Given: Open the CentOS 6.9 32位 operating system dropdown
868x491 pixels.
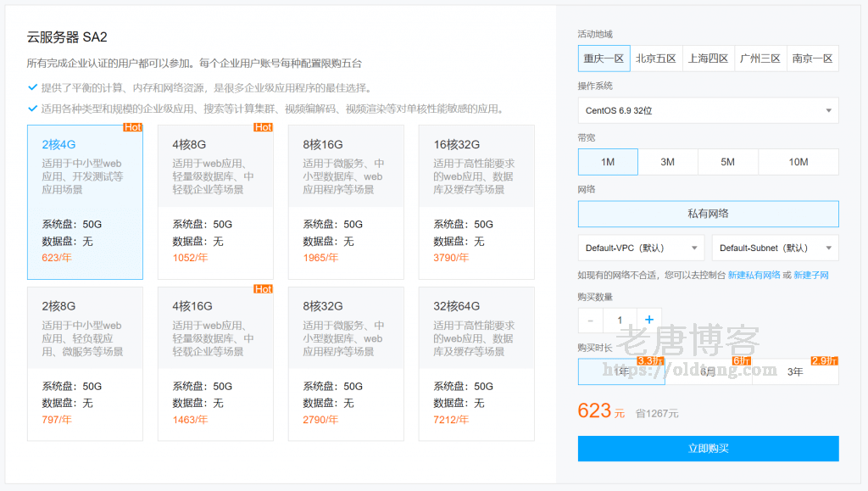Looking at the screenshot, I should 708,110.
